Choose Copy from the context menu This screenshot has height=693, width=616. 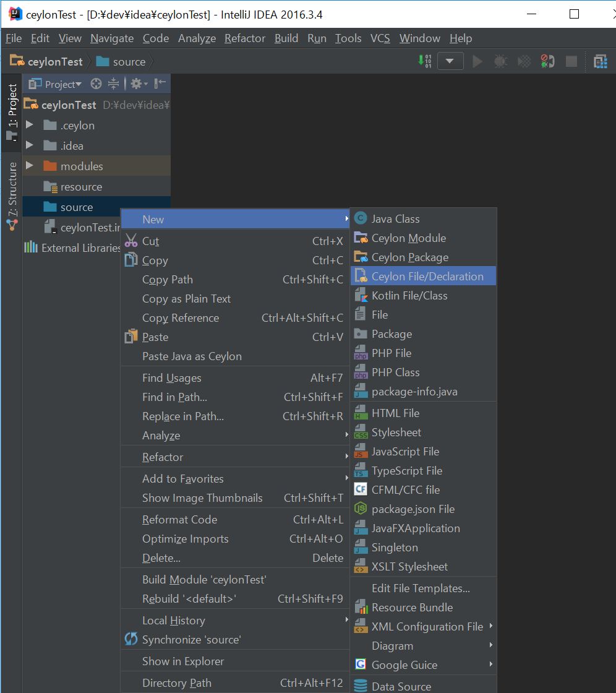pos(235,260)
